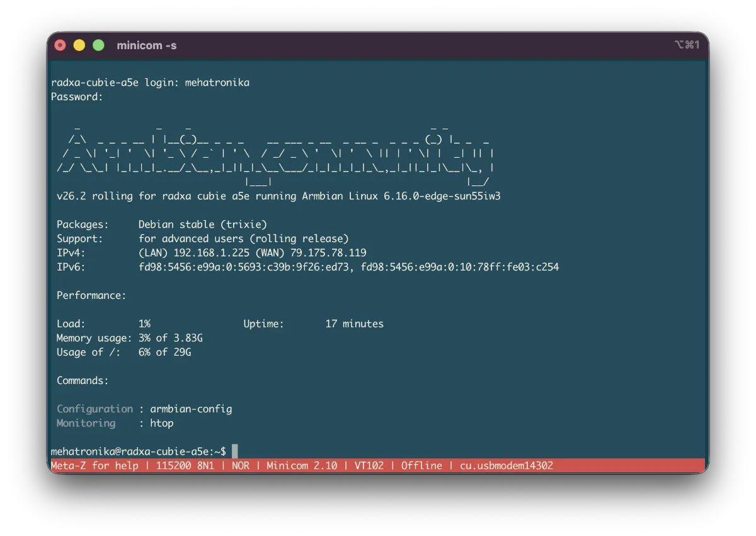
Task: Click the ⌥⌘1 shortcut indicator in title bar
Action: click(686, 45)
